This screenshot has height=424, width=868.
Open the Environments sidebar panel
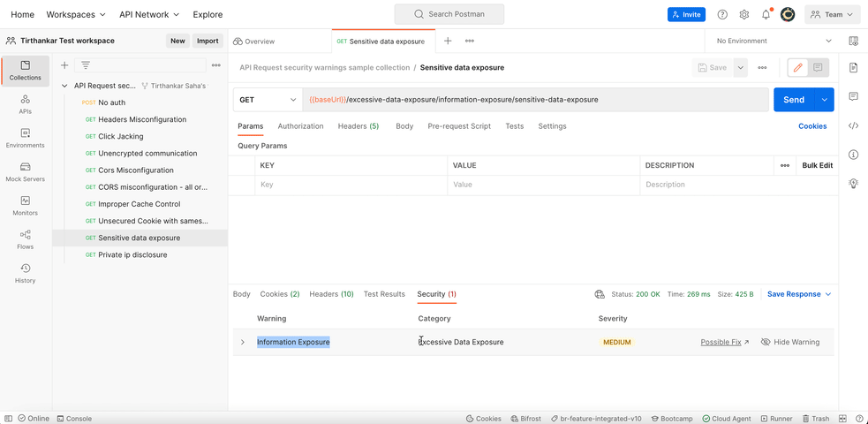[25, 139]
